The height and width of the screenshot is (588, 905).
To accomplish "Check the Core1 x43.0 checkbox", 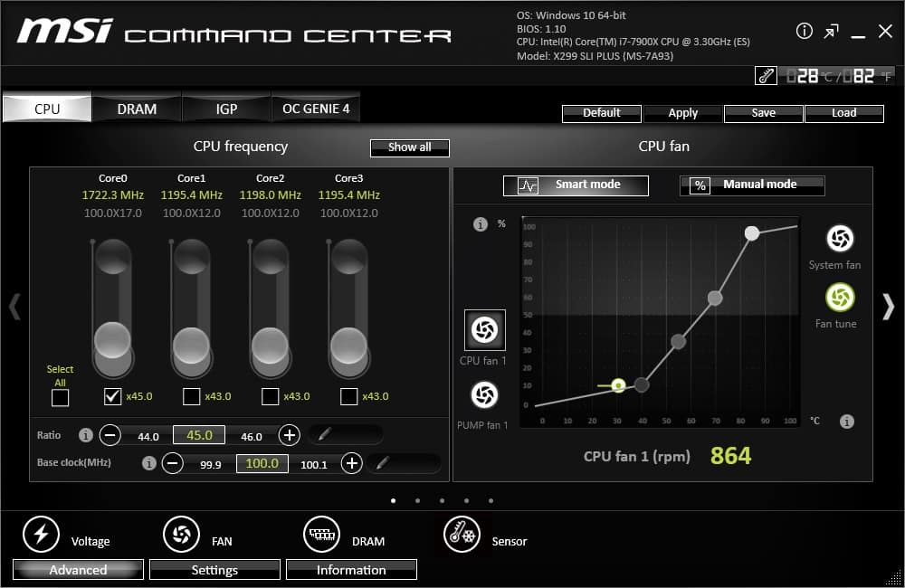I will click(x=191, y=396).
